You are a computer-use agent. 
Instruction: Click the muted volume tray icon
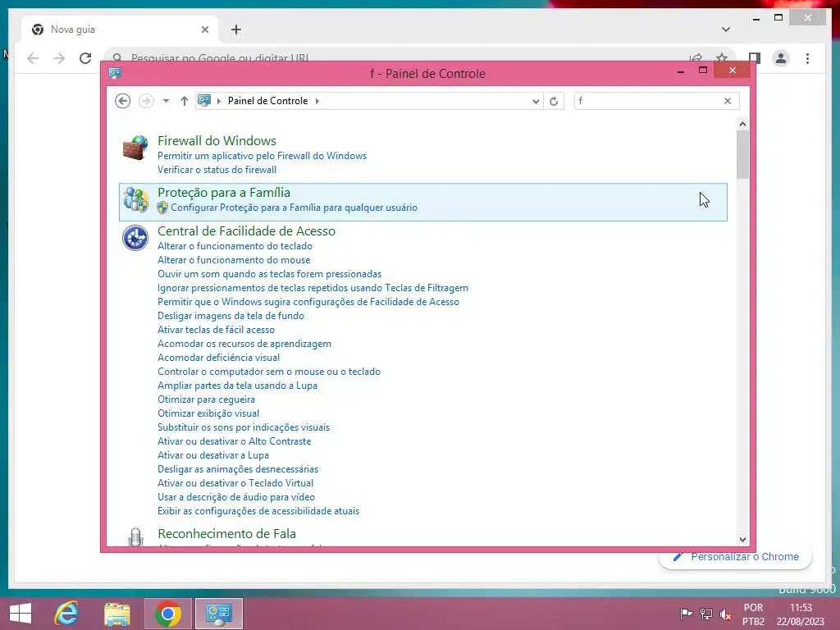(725, 614)
